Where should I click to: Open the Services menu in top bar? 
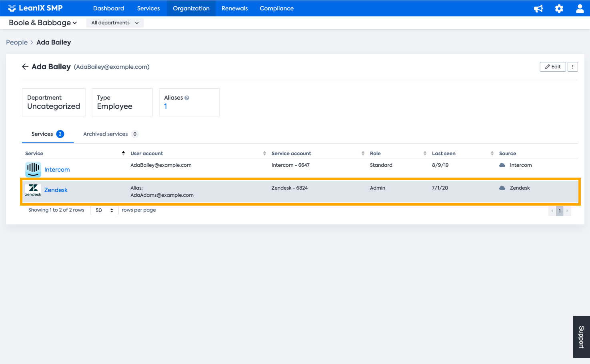[148, 8]
